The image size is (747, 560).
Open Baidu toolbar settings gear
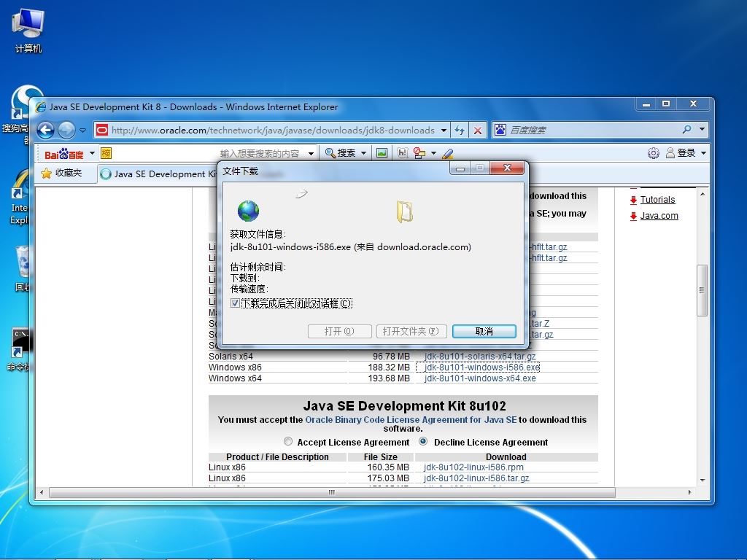653,153
